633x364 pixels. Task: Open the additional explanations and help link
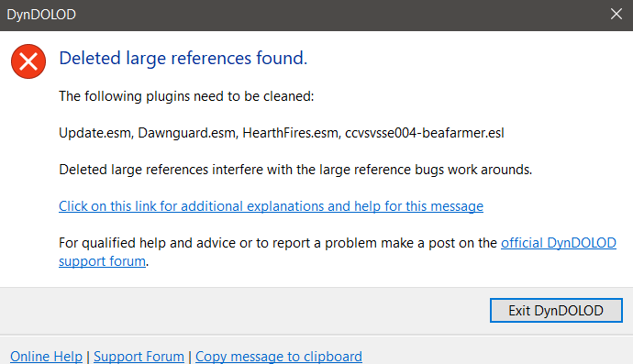(271, 206)
